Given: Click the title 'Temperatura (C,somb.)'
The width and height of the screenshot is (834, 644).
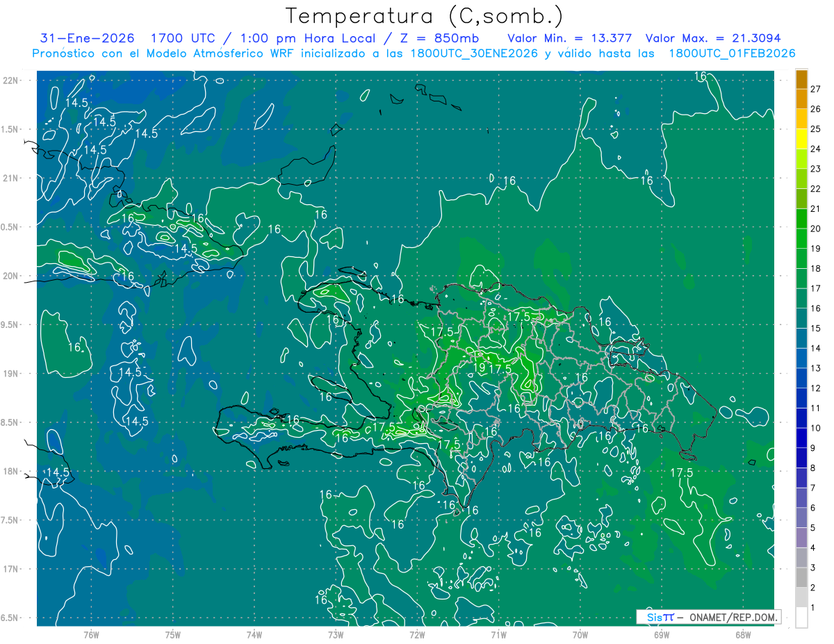Looking at the screenshot, I should (425, 16).
